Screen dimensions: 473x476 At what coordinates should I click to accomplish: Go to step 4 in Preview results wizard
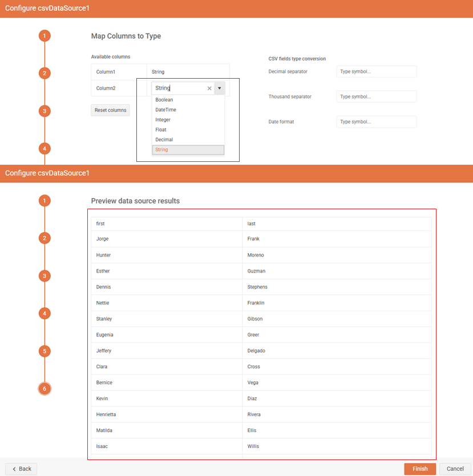[x=45, y=314]
